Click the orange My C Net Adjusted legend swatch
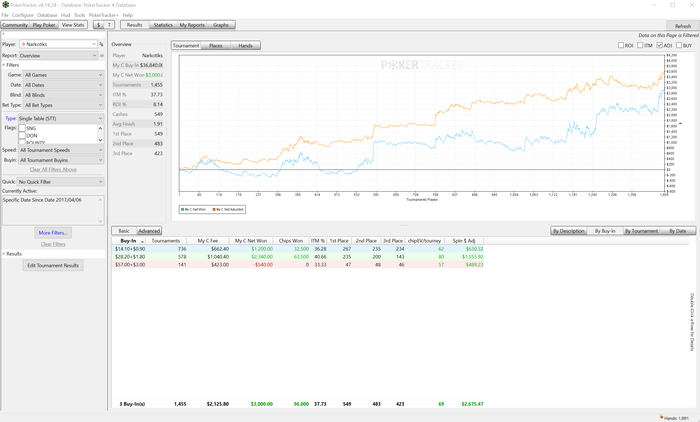This screenshot has width=700, height=422. click(x=214, y=209)
